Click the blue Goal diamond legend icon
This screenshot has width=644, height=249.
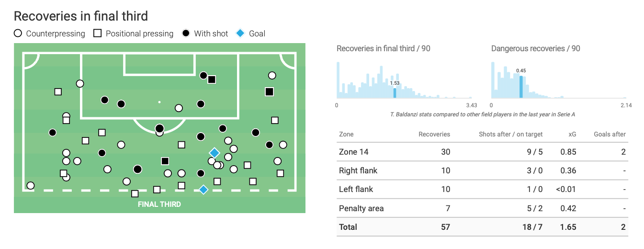(240, 34)
